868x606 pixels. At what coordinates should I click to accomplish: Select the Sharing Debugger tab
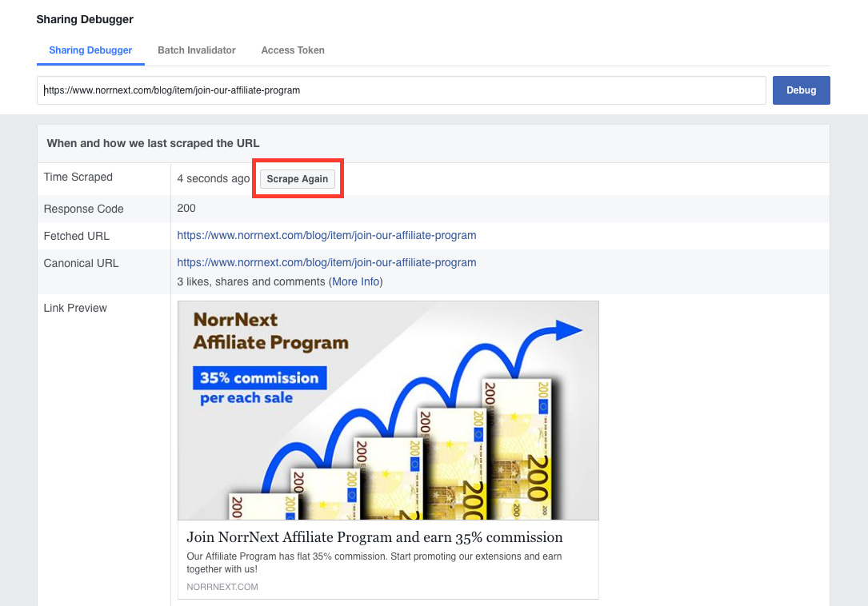pos(90,50)
